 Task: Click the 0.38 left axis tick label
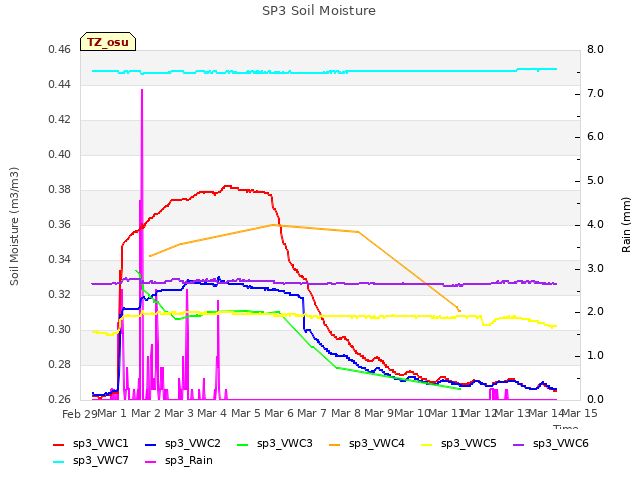pyautogui.click(x=59, y=189)
